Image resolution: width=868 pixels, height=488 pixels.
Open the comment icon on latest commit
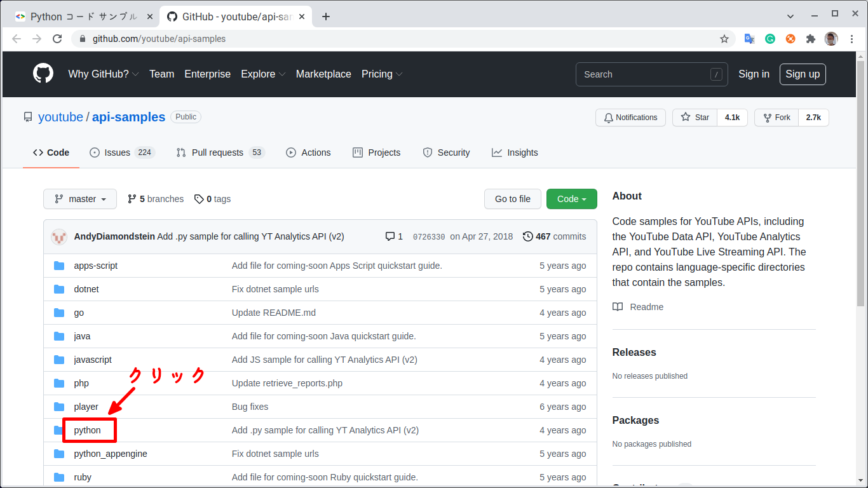[x=390, y=236]
